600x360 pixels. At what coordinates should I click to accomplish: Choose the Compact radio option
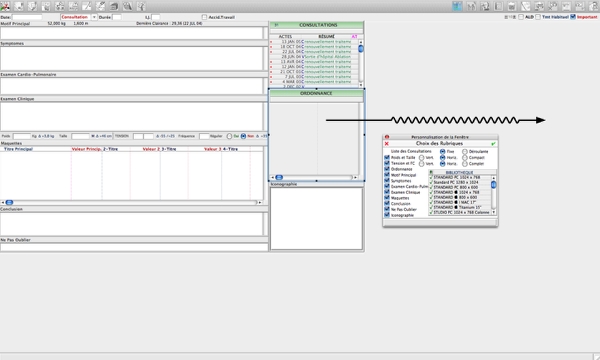coord(465,158)
